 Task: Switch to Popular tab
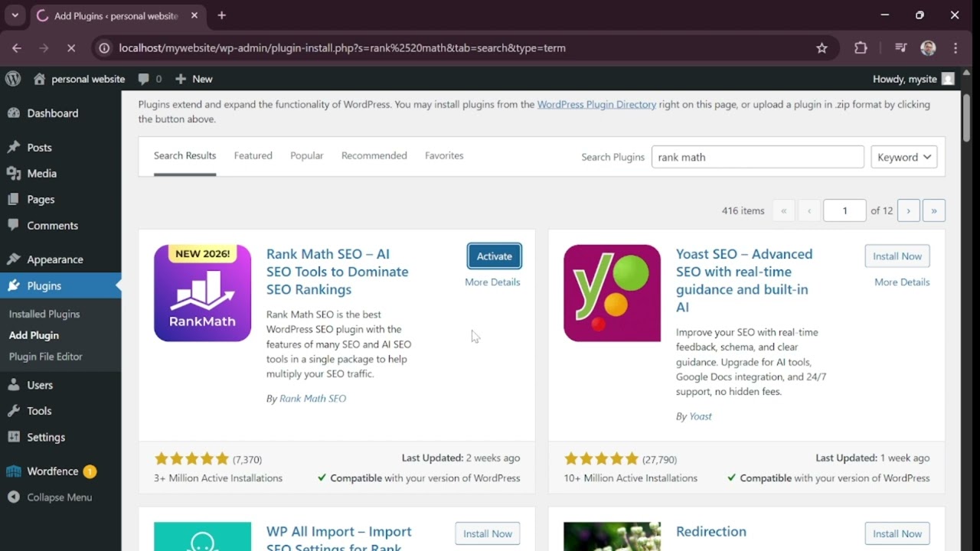coord(307,156)
